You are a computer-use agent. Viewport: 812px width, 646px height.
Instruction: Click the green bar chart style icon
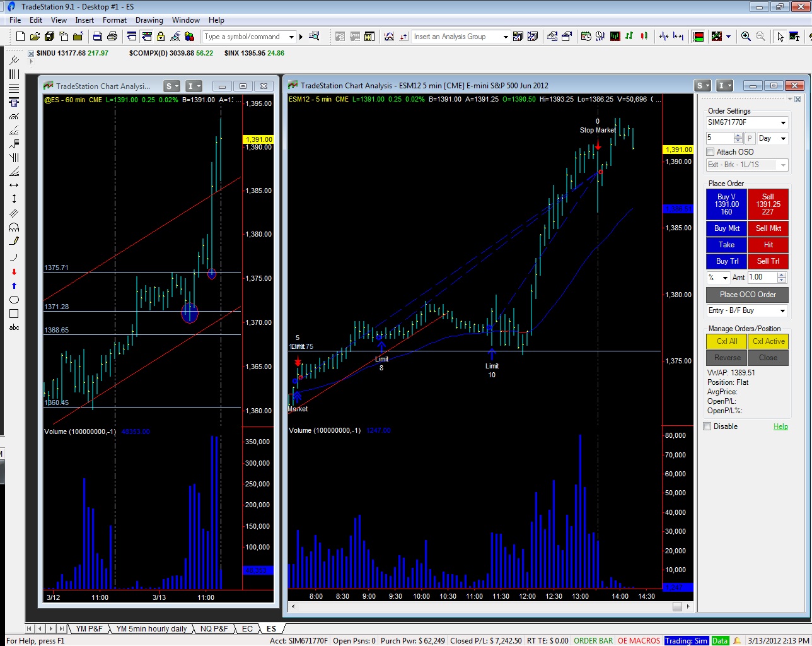629,37
